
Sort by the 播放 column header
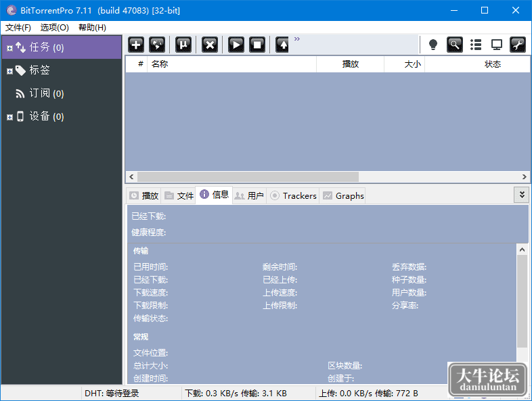(350, 64)
